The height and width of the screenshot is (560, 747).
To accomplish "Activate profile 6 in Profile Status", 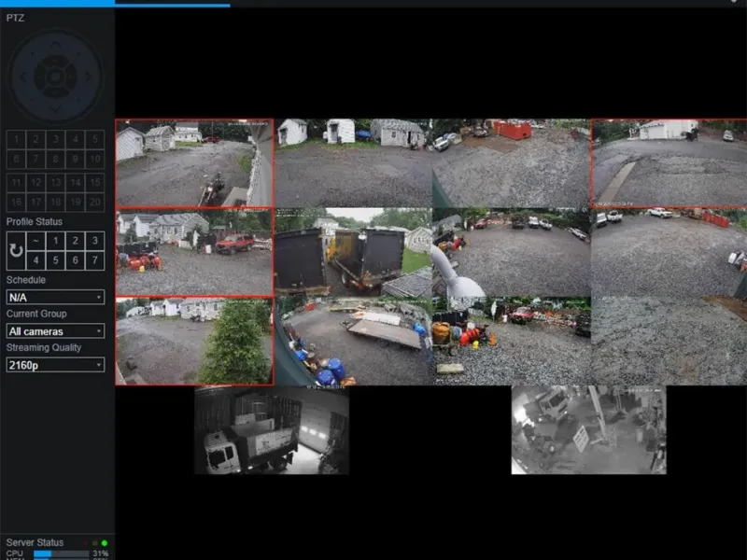I will pos(76,260).
